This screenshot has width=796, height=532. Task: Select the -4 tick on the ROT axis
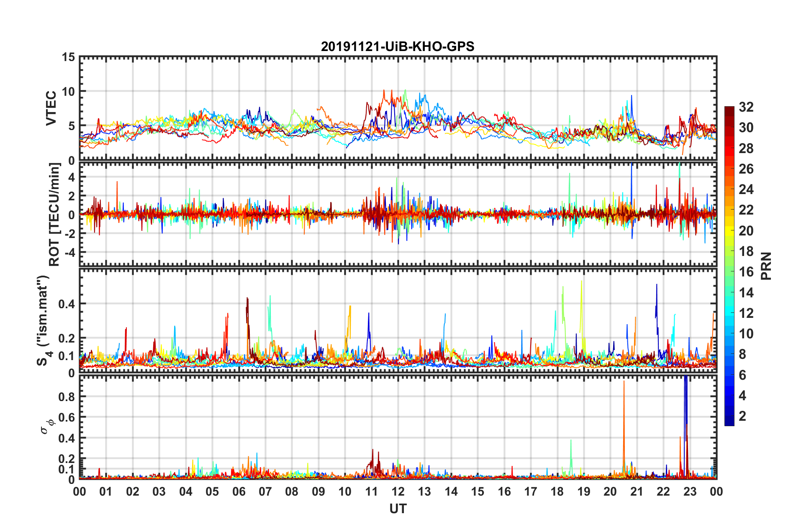tap(69, 253)
